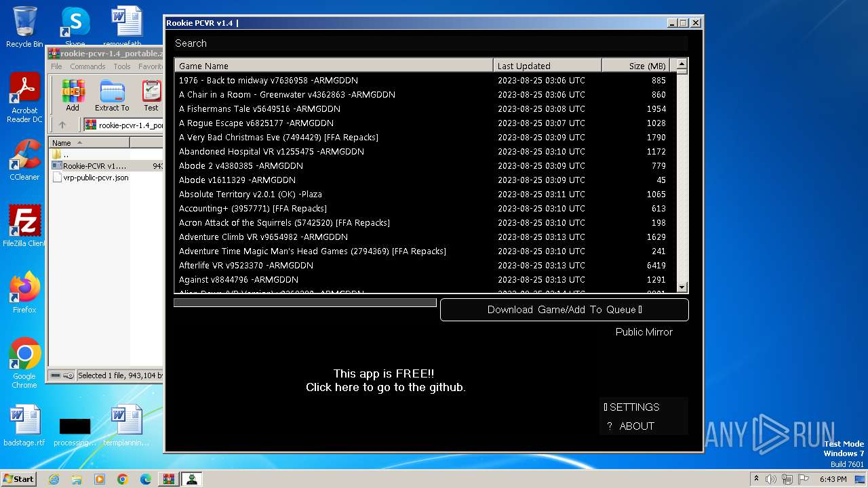Viewport: 868px width, 488px height.
Task: Sort games by Size (MB) column
Action: [x=635, y=66]
